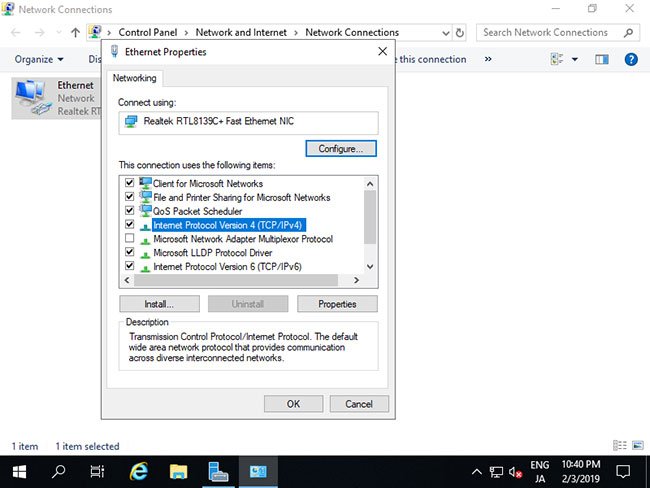Screen dimensions: 650x488
Task: Expand address bar history dropdown
Action: tap(446, 32)
